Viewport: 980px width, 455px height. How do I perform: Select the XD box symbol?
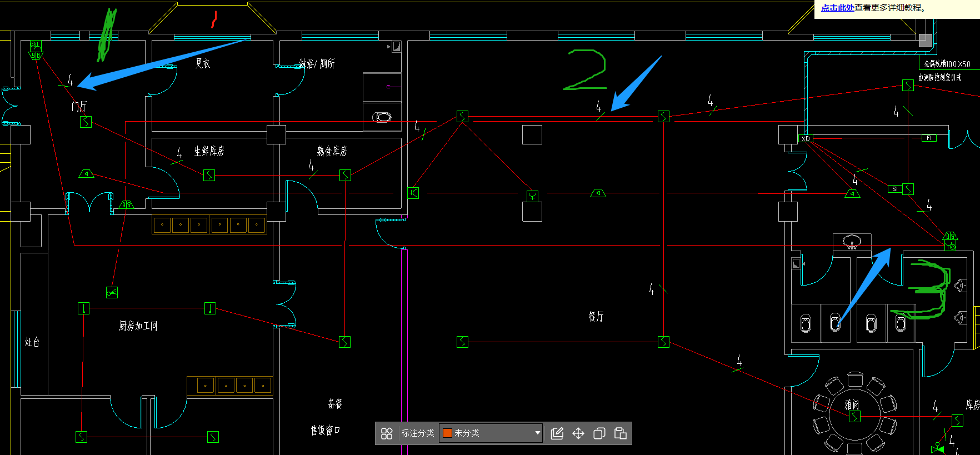pos(806,138)
